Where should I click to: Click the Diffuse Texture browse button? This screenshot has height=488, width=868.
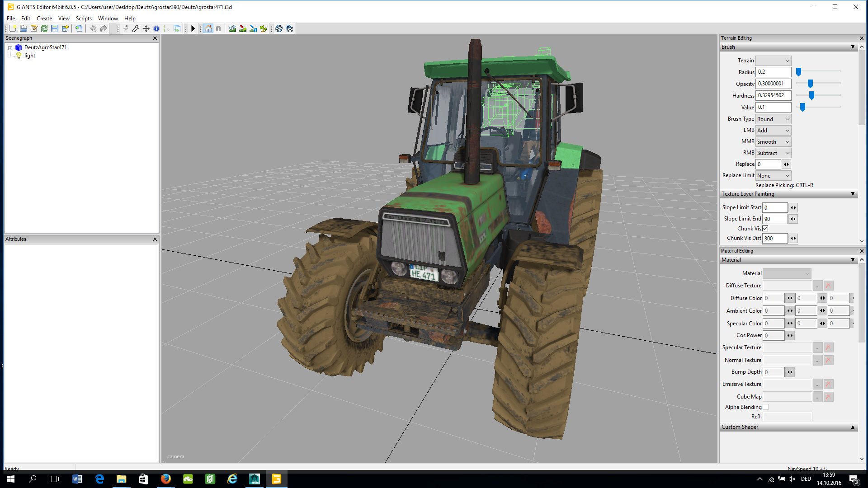[817, 286]
